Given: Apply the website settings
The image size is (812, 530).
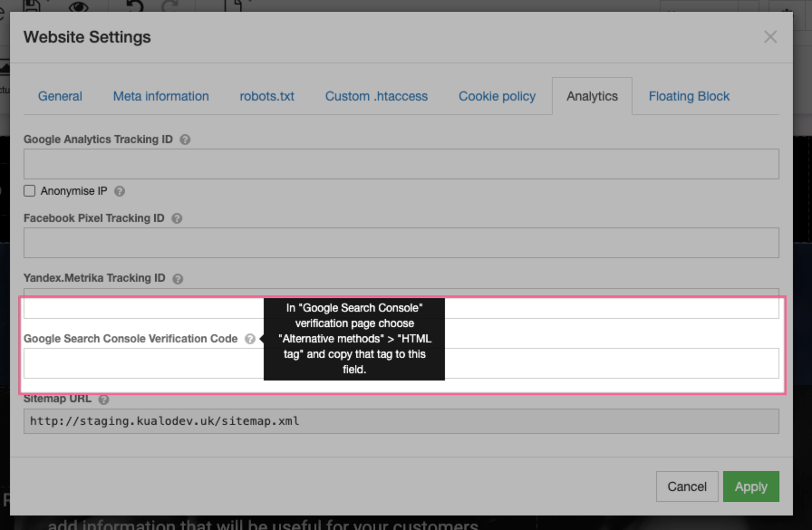Looking at the screenshot, I should tap(751, 487).
